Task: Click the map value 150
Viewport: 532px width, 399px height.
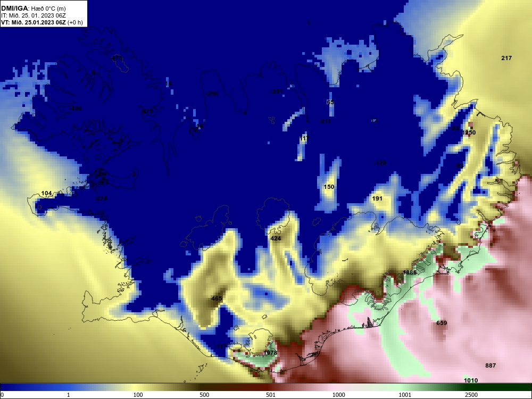Action: 329,187
